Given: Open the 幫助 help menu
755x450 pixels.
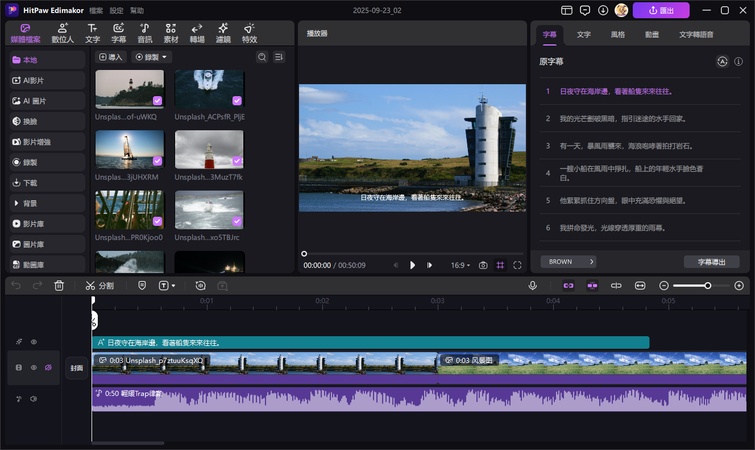Looking at the screenshot, I should point(137,10).
